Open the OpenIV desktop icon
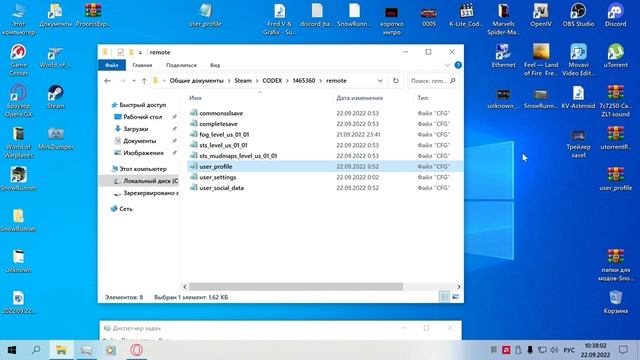The width and height of the screenshot is (640, 360). pyautogui.click(x=541, y=15)
